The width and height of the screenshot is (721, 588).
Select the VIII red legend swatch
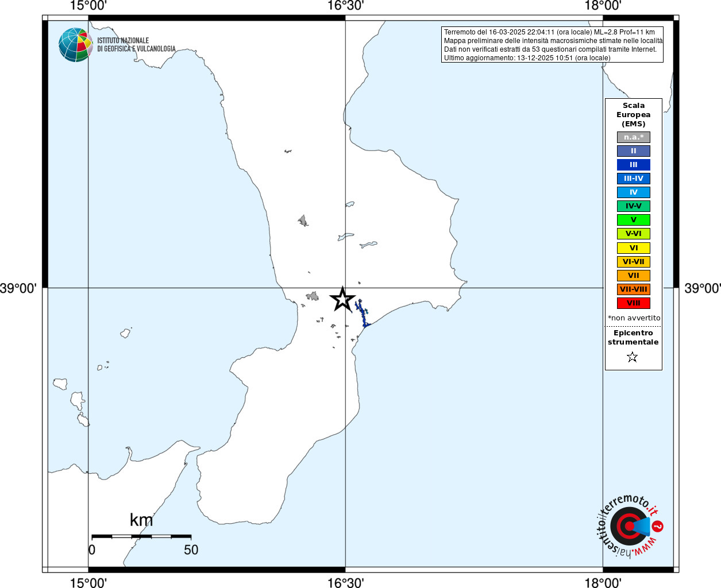tap(634, 303)
